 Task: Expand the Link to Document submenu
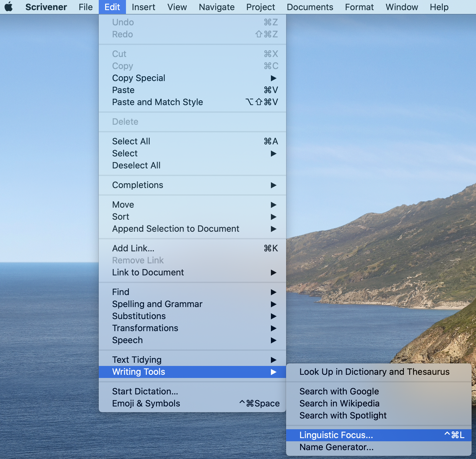(192, 273)
